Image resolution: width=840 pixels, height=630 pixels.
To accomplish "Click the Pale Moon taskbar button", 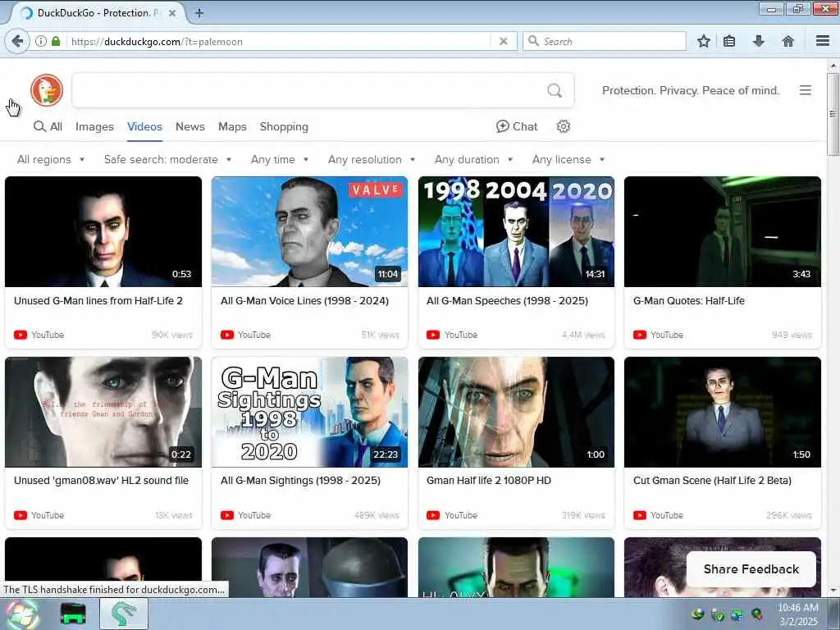I will [x=124, y=614].
